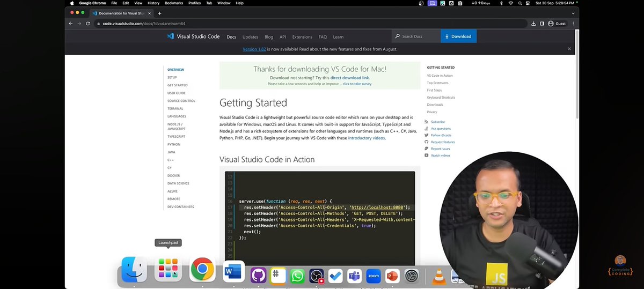Open Source Control sidebar section
The width and height of the screenshot is (644, 289).
tap(181, 101)
